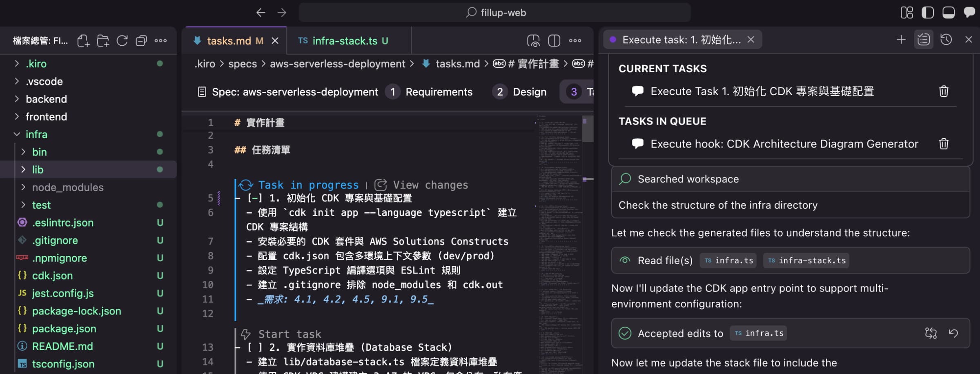Toggle the customize layout control
The image size is (980, 374).
pyautogui.click(x=907, y=13)
